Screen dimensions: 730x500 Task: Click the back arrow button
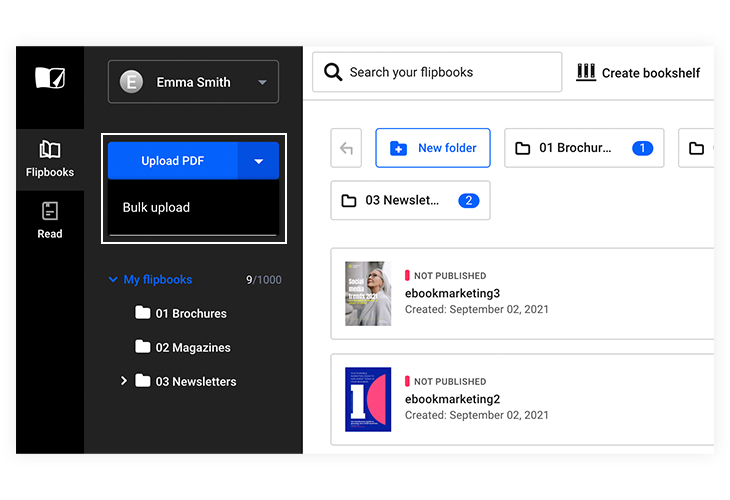(x=346, y=148)
